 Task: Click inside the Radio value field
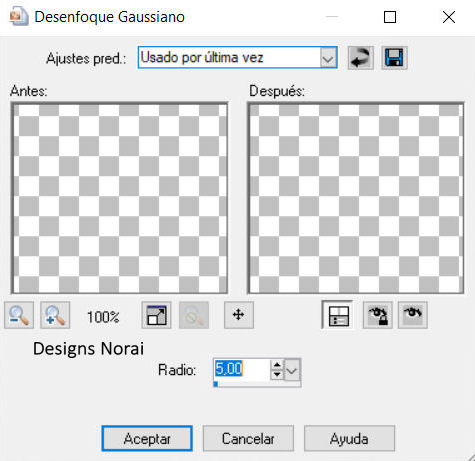[x=242, y=369]
